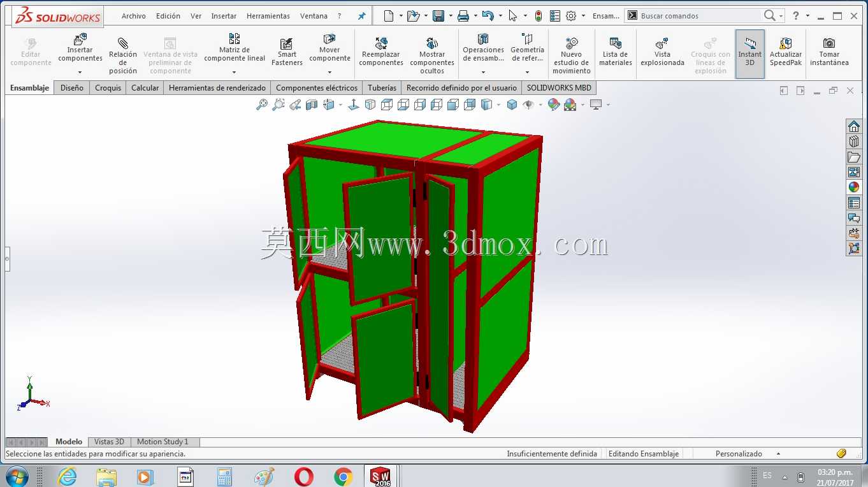Screen dimensions: 868x487
Task: Click Previous view icon
Action: (295, 105)
